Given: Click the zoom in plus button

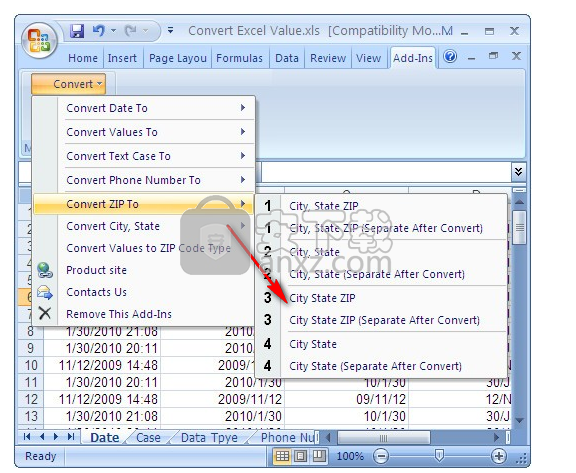Looking at the screenshot, I should pos(499,456).
